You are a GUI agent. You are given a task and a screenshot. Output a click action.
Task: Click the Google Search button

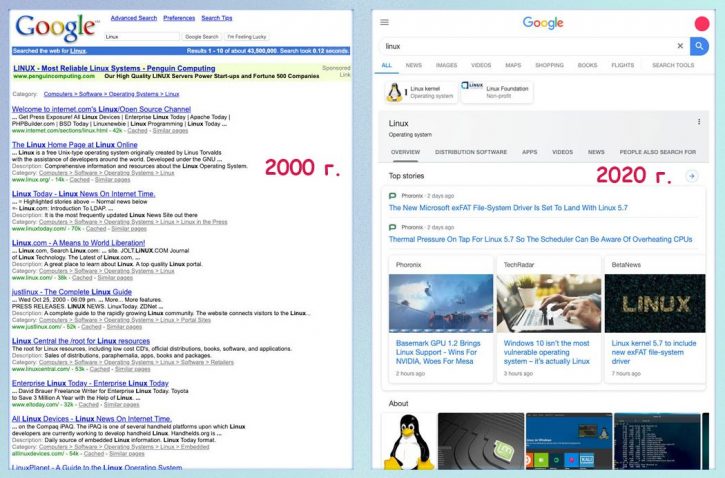[202, 37]
